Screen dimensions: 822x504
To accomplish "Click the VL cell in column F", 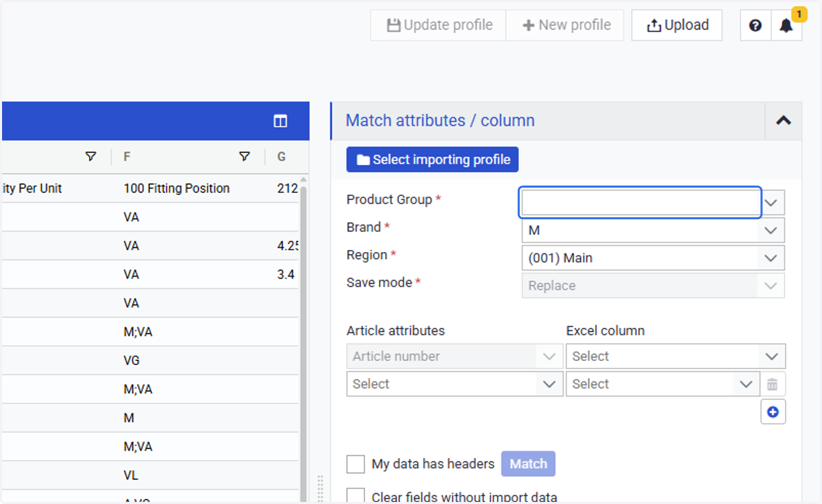I will 131,475.
